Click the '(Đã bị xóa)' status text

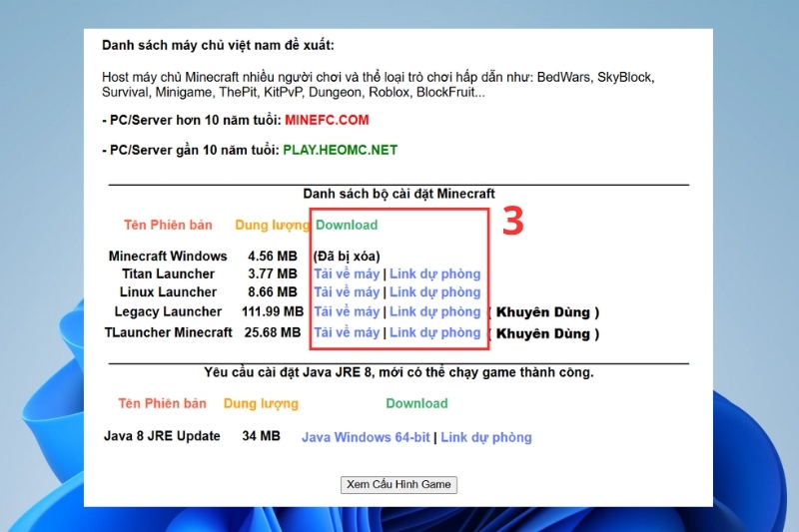click(x=347, y=257)
